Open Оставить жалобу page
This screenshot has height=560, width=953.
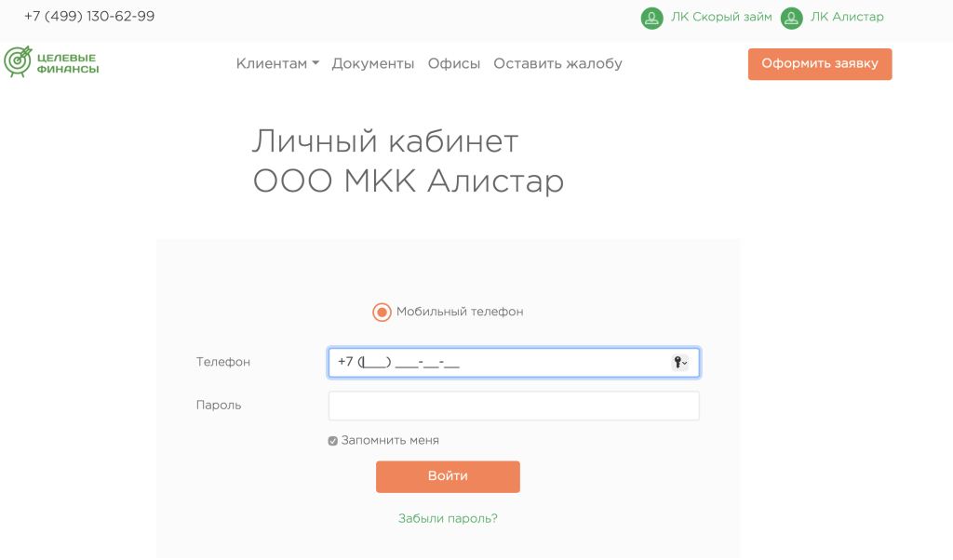558,63
